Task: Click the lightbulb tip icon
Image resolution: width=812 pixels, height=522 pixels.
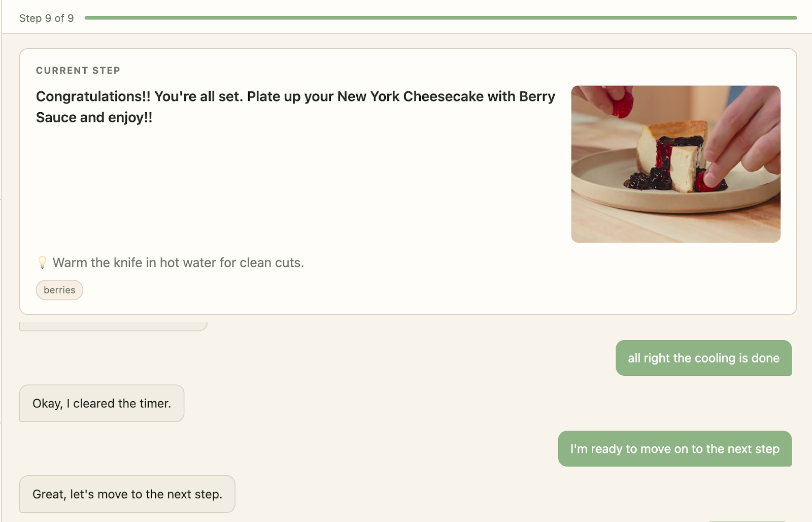Action: (42, 263)
